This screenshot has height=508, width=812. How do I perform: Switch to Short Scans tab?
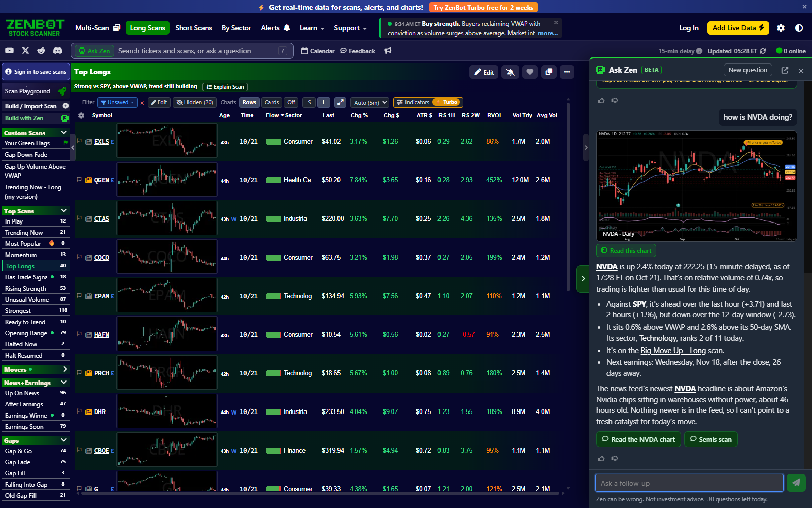[193, 28]
